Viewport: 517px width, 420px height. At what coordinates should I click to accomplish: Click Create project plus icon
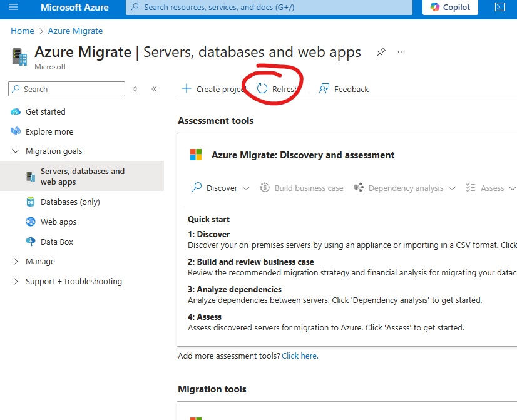coord(187,89)
